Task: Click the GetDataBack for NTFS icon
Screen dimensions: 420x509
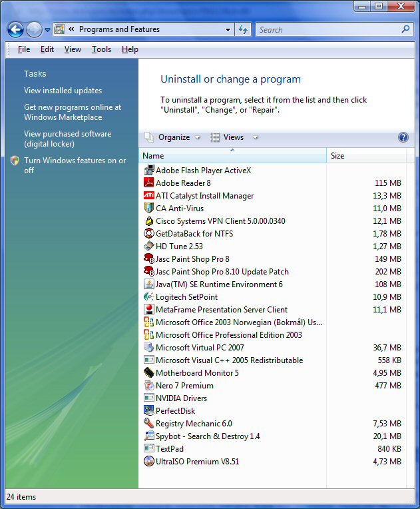Action: [x=149, y=233]
